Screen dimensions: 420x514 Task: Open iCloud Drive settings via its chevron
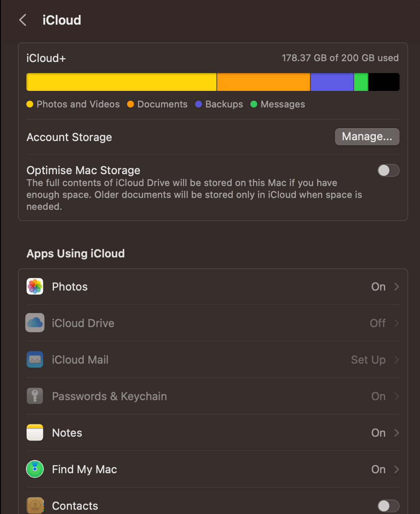(396, 323)
